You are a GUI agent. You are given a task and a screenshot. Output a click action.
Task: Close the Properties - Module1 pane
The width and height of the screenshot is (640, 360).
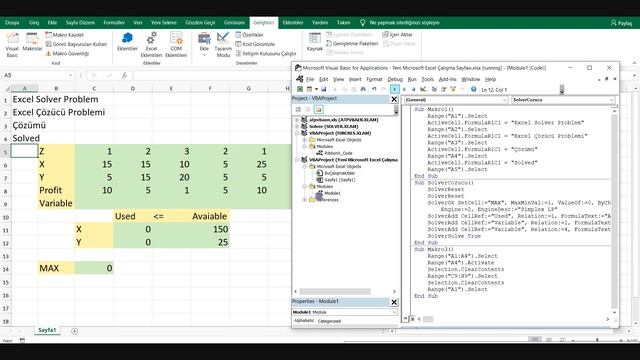pyautogui.click(x=394, y=302)
